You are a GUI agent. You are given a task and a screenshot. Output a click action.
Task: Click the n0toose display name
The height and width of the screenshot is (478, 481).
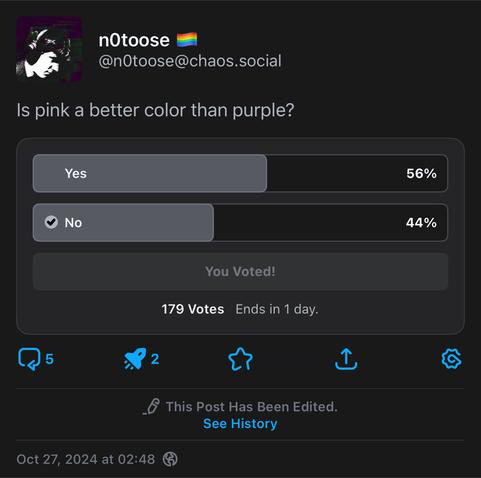point(134,40)
